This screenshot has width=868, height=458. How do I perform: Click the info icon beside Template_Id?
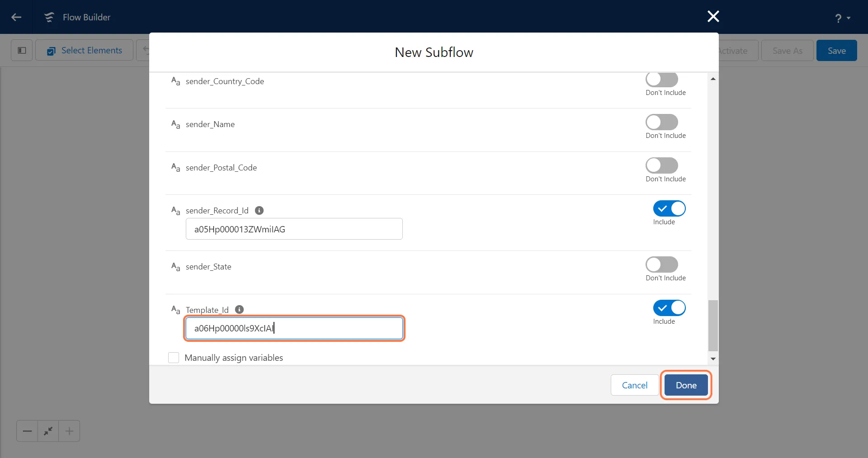click(x=239, y=310)
